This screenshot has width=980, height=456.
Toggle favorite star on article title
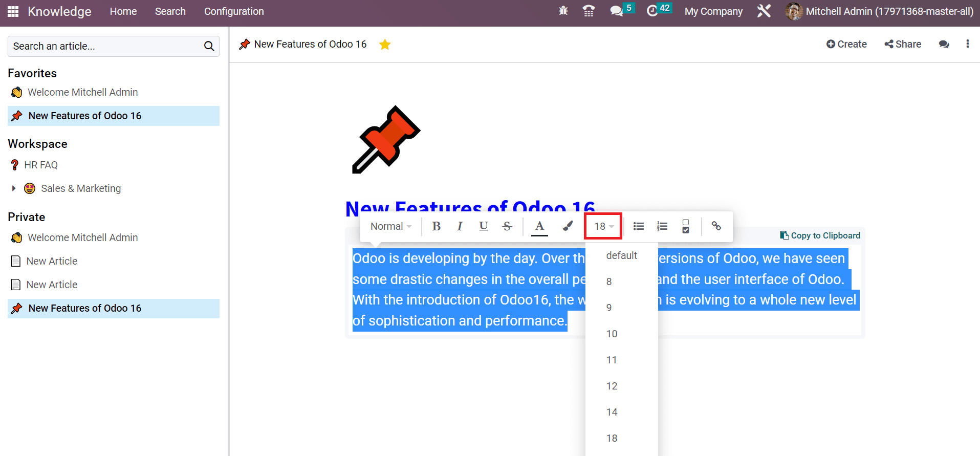pos(385,45)
